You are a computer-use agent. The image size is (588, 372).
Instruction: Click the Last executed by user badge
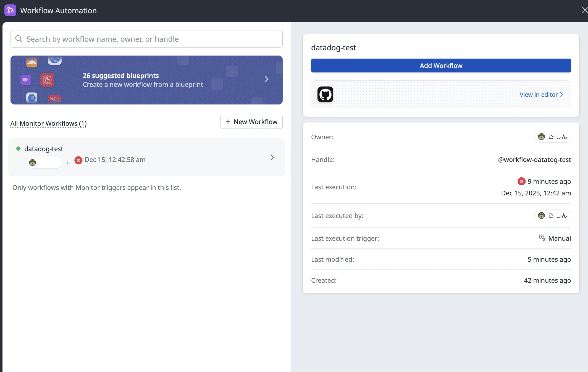pyautogui.click(x=553, y=216)
